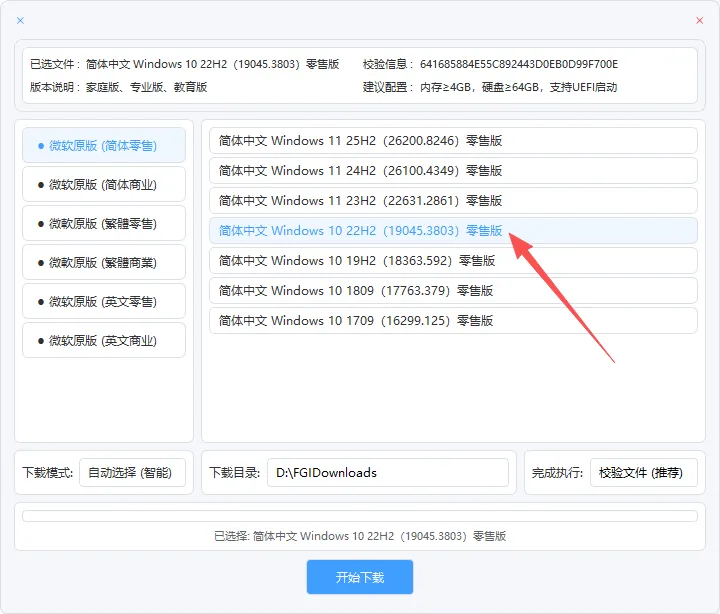Choose Windows 11 25H2 (26200.8246) 零售版
Viewport: 720px width, 614px height.
click(x=453, y=141)
